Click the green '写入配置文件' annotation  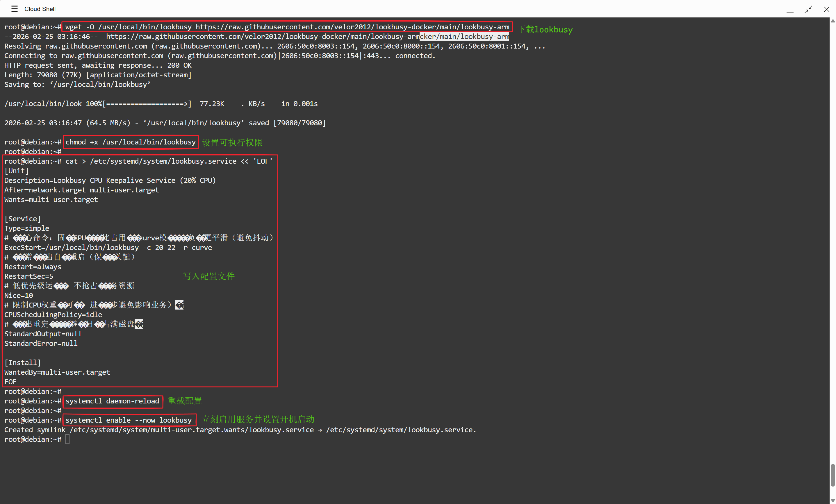209,276
